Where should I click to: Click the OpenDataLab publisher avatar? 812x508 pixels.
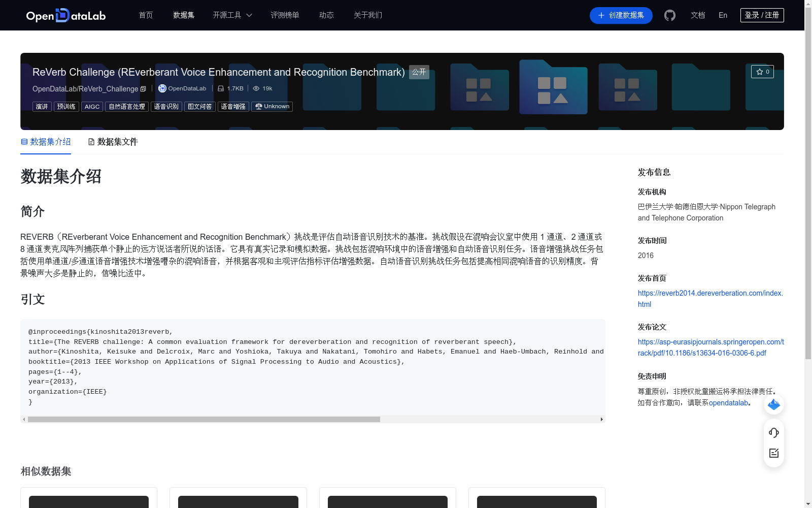[162, 88]
